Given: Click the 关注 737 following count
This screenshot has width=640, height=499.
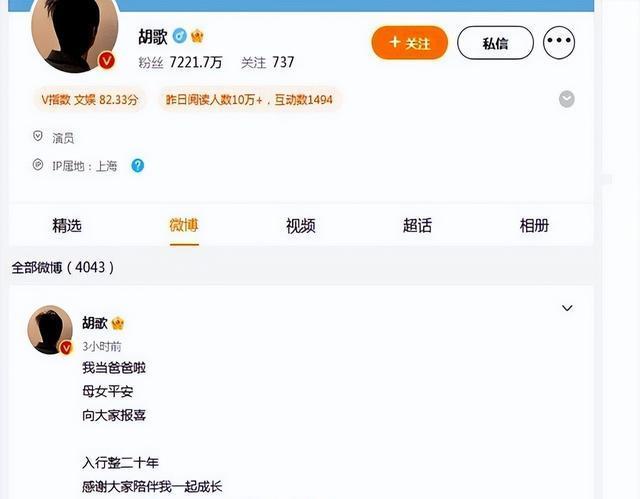Looking at the screenshot, I should point(267,62).
